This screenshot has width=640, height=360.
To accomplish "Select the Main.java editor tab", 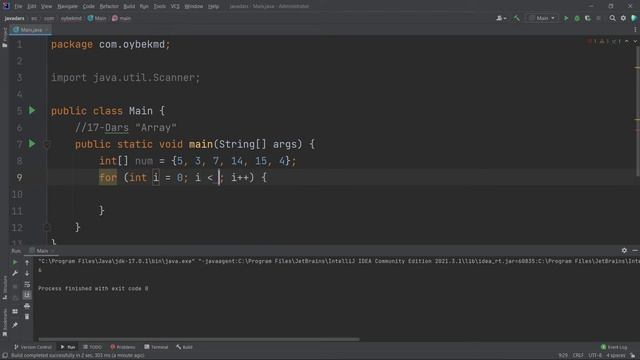I will click(x=31, y=30).
